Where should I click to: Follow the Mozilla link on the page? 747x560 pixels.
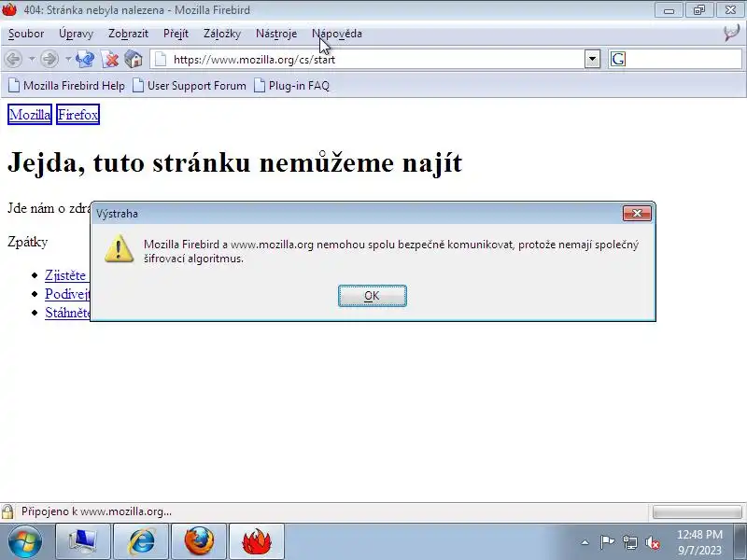coord(30,115)
